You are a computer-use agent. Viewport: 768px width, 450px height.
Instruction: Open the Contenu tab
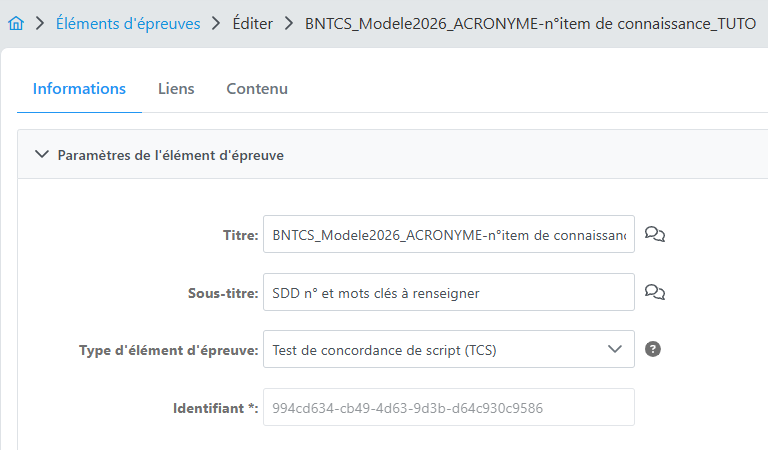(257, 88)
